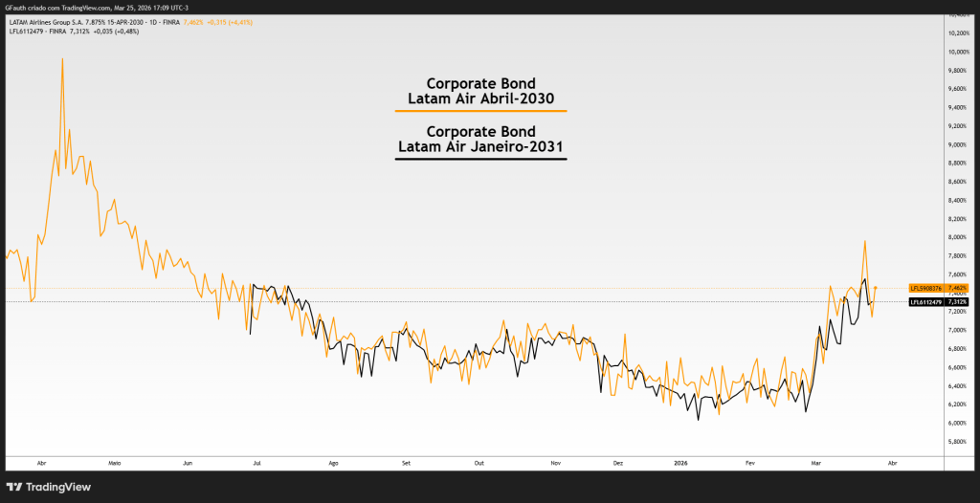
Task: Click the orange line under Abril-2030 label
Action: point(480,111)
